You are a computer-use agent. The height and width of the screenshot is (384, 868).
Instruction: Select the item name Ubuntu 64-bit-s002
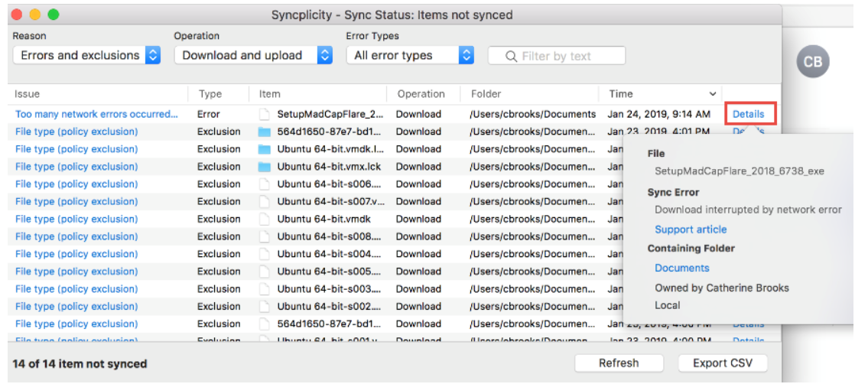(330, 306)
